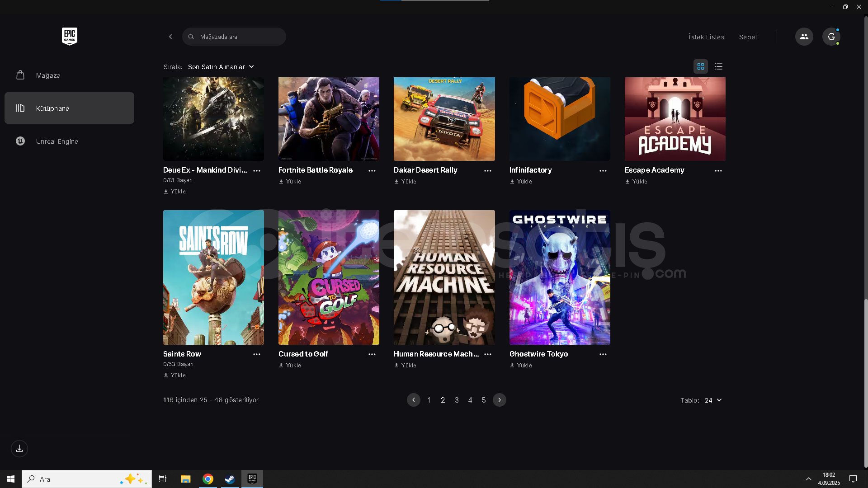Click the Saints Row title text
This screenshot has width=868, height=488.
coord(182,354)
